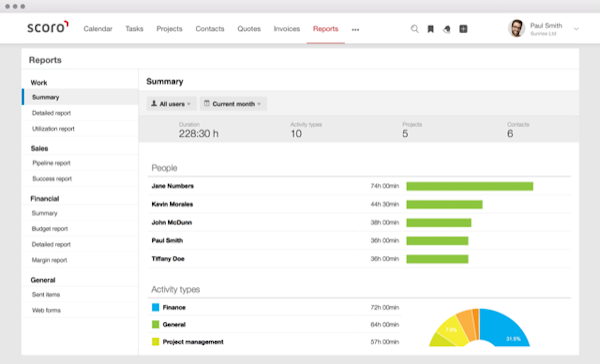
Task: Open the notifications bell icon
Action: [447, 29]
